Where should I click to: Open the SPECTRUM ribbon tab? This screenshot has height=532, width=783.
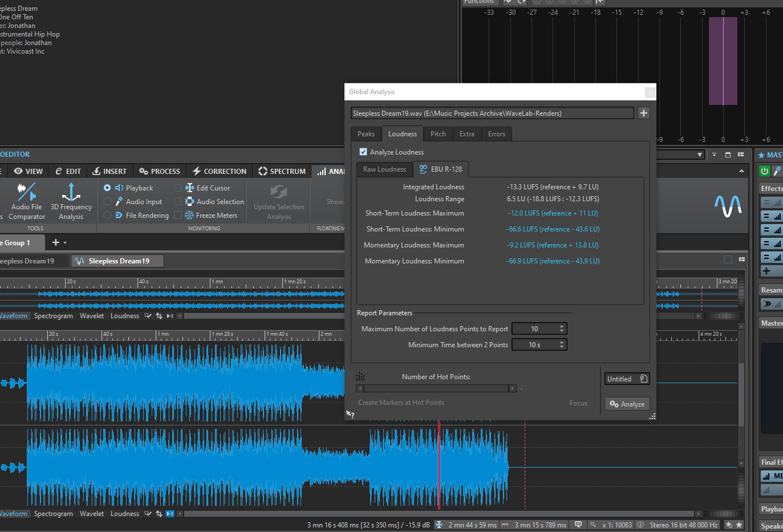coord(282,171)
